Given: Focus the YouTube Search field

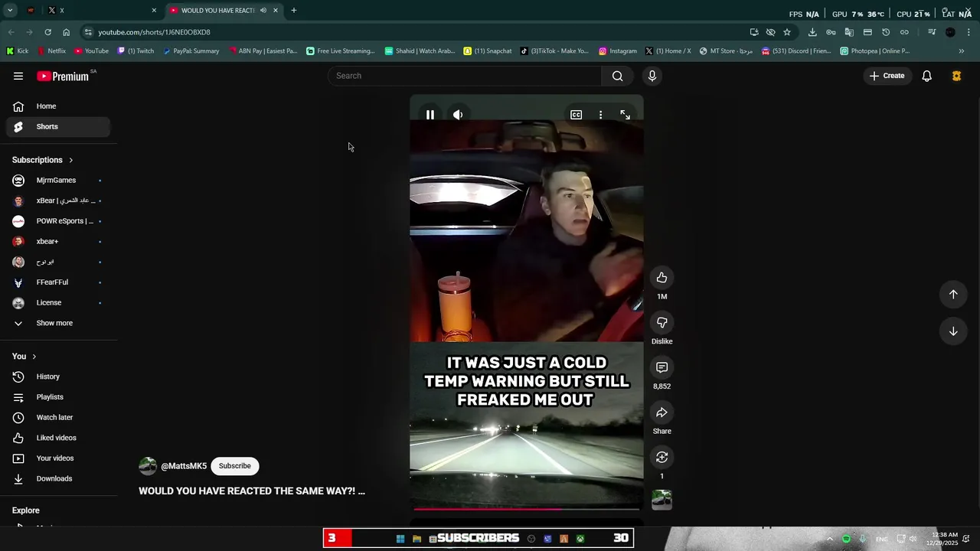Looking at the screenshot, I should pyautogui.click(x=465, y=76).
